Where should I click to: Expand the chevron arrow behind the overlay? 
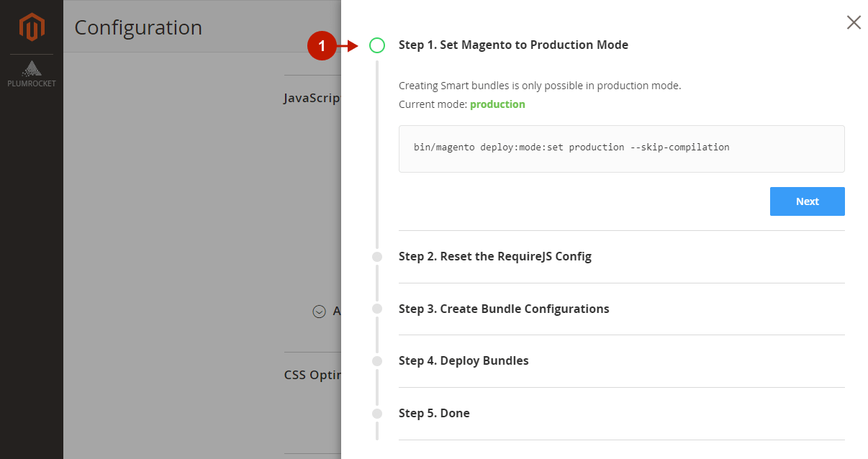tap(319, 312)
